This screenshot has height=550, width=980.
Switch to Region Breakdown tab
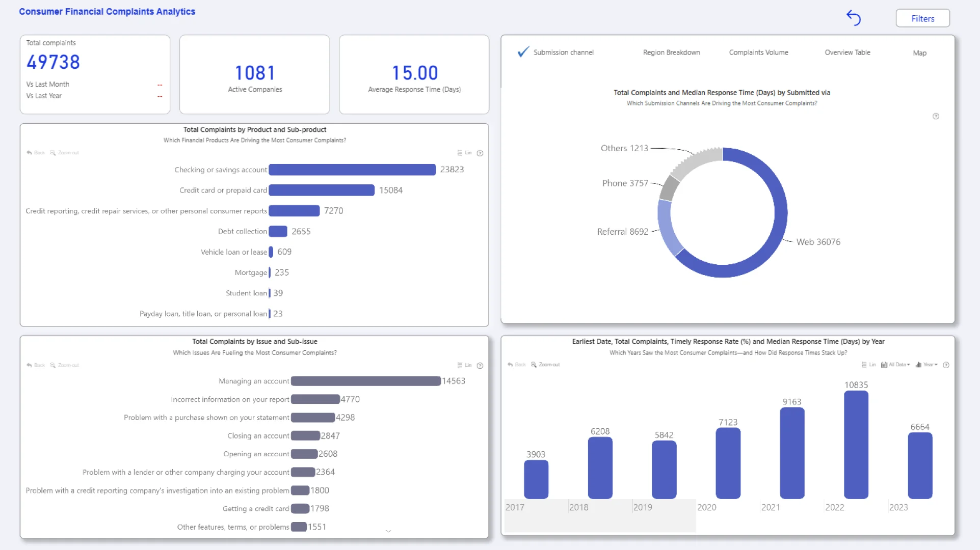pyautogui.click(x=671, y=52)
